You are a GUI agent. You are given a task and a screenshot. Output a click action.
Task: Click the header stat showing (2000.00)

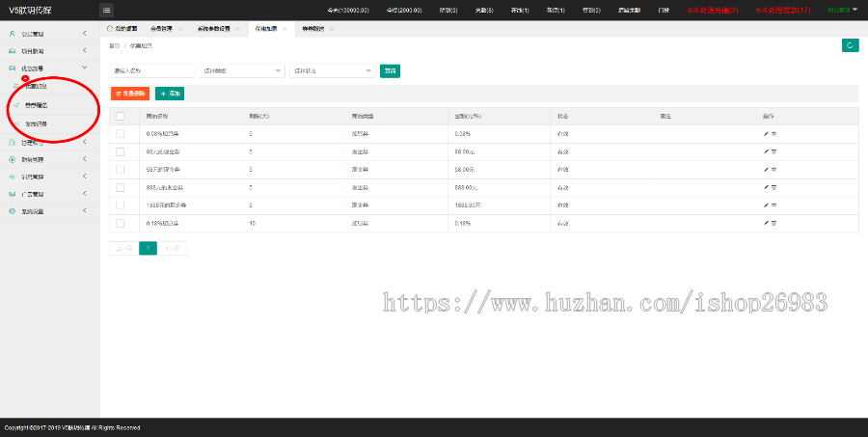(x=404, y=11)
